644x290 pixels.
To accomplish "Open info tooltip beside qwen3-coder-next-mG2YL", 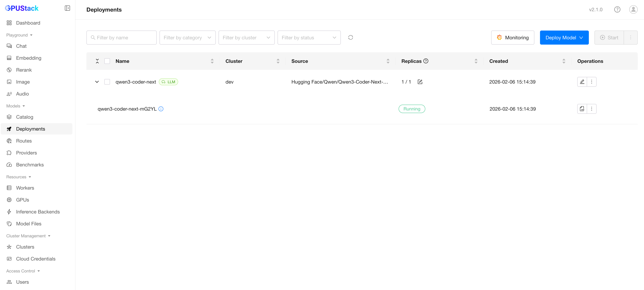I will (161, 109).
